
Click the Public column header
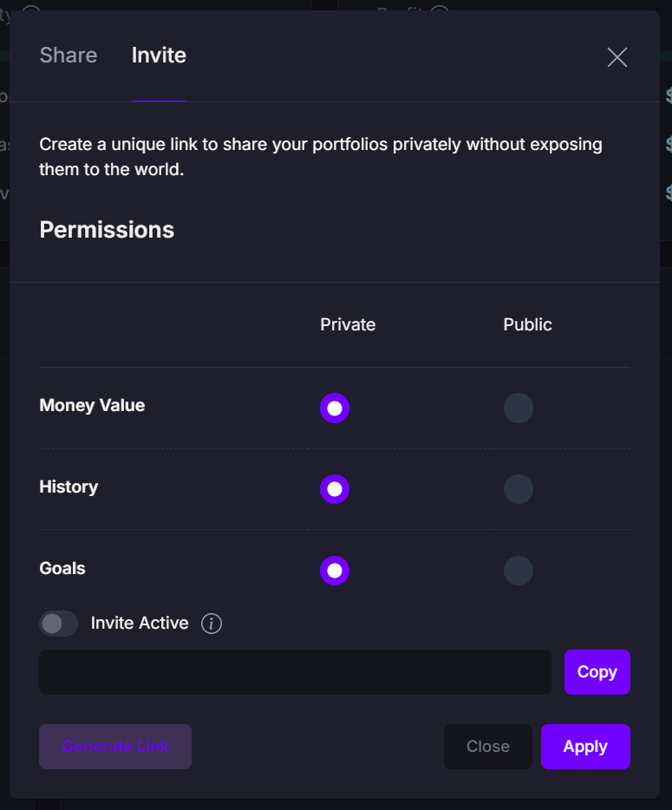[527, 324]
